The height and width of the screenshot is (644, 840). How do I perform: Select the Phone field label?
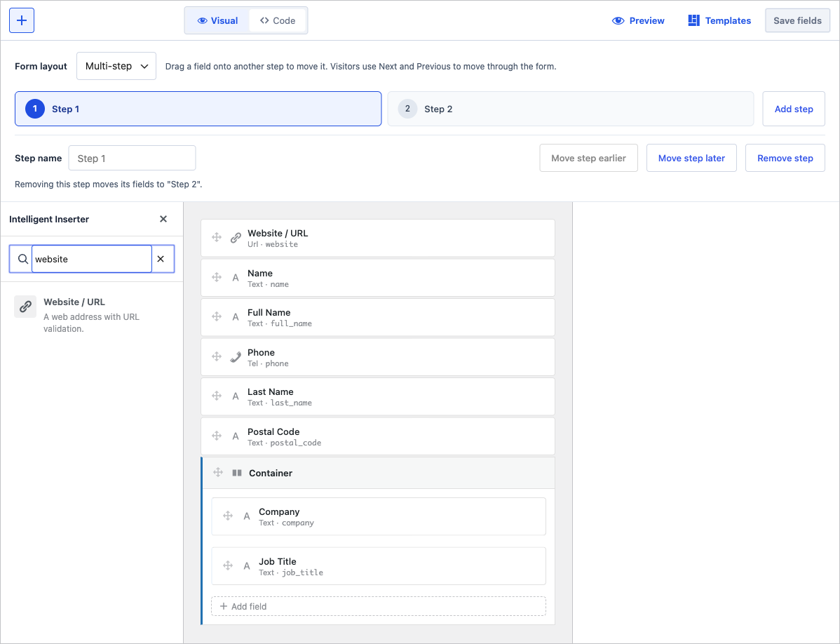pos(261,353)
